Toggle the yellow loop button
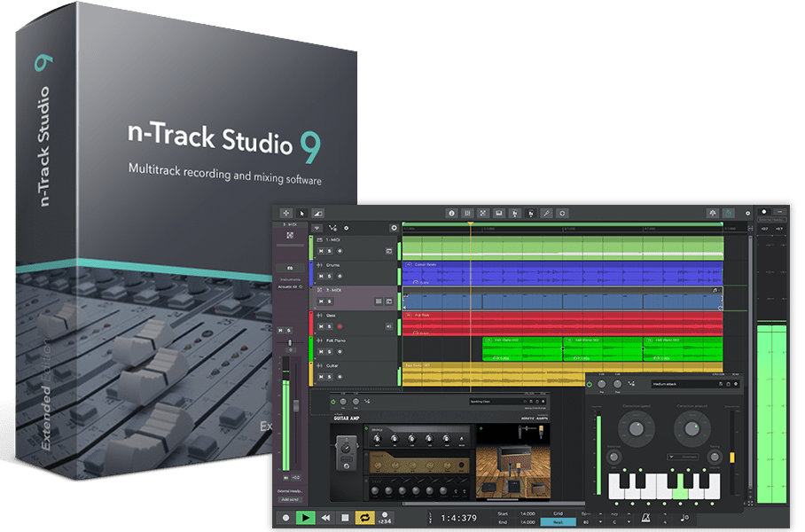 tap(364, 518)
